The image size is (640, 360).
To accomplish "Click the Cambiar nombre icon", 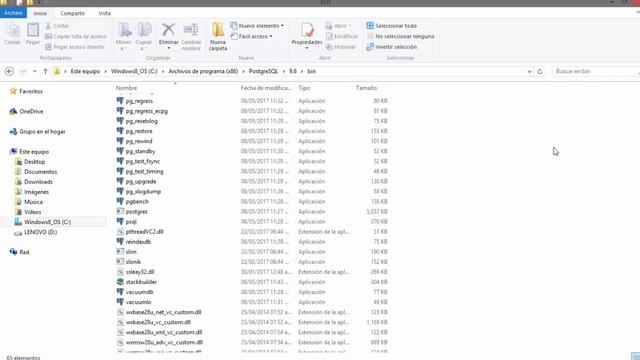I will [x=191, y=30].
